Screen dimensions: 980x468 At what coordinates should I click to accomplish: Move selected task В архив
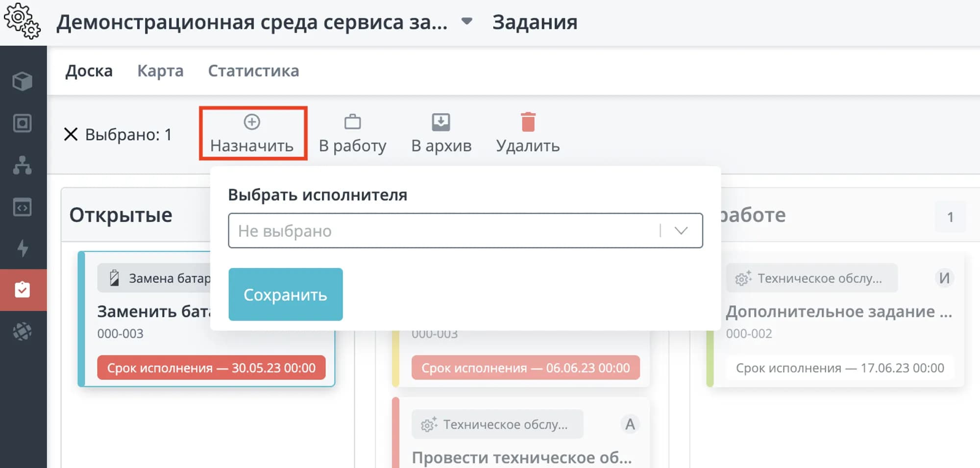coord(441,133)
